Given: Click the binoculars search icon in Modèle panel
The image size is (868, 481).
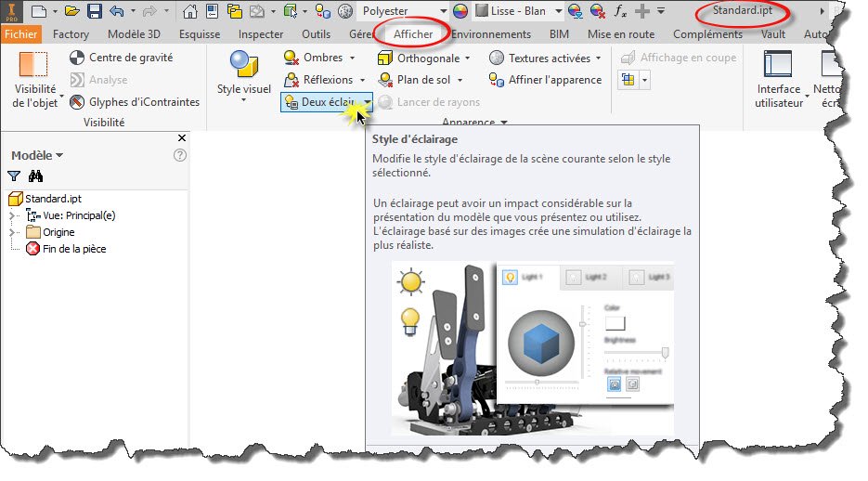Looking at the screenshot, I should [36, 176].
